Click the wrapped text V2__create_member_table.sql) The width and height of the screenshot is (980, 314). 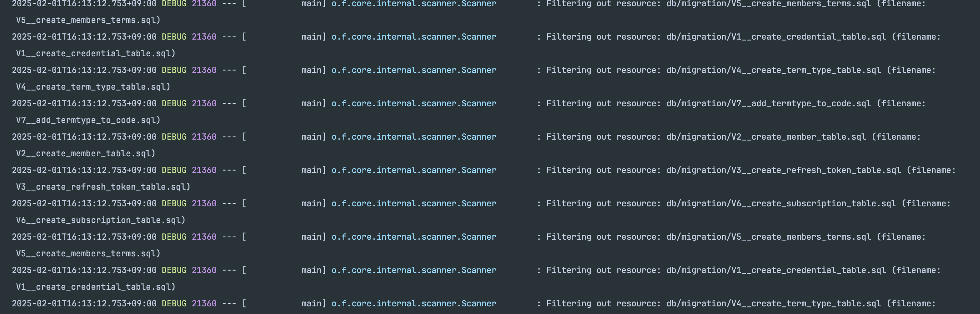pos(86,154)
